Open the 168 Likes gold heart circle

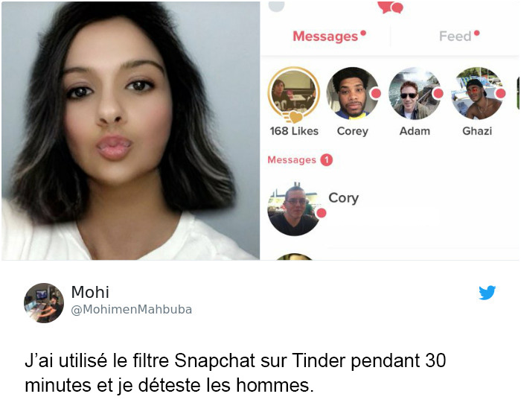pyautogui.click(x=294, y=94)
